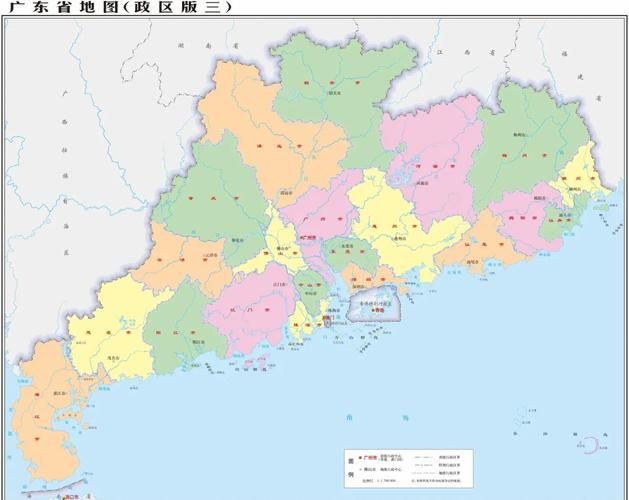Click the 图例 legend heading
The width and height of the screenshot is (629, 500).
pos(351,468)
